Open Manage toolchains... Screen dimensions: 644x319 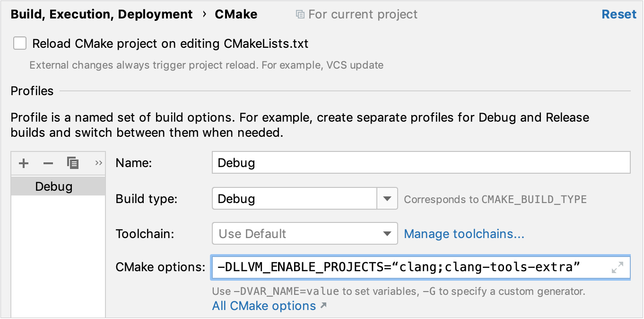coord(464,234)
